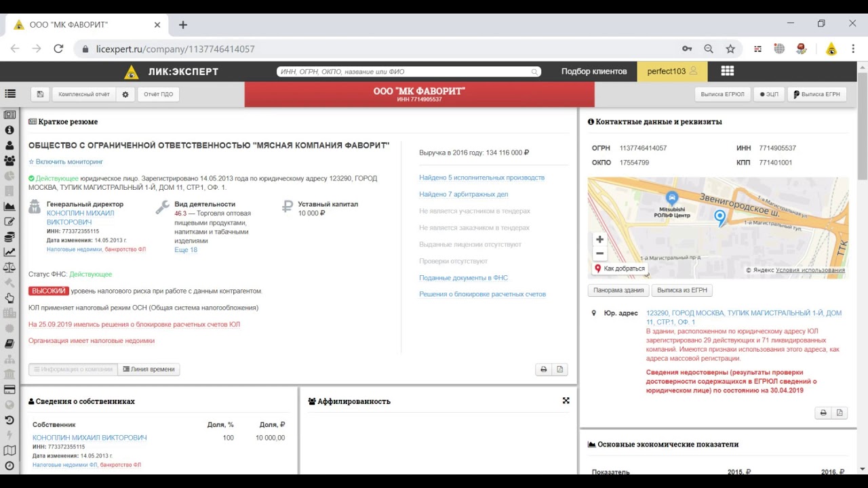Select the ООО "МК ФАВОРИТ" browser tab
The height and width of the screenshot is (488, 868).
click(x=87, y=24)
